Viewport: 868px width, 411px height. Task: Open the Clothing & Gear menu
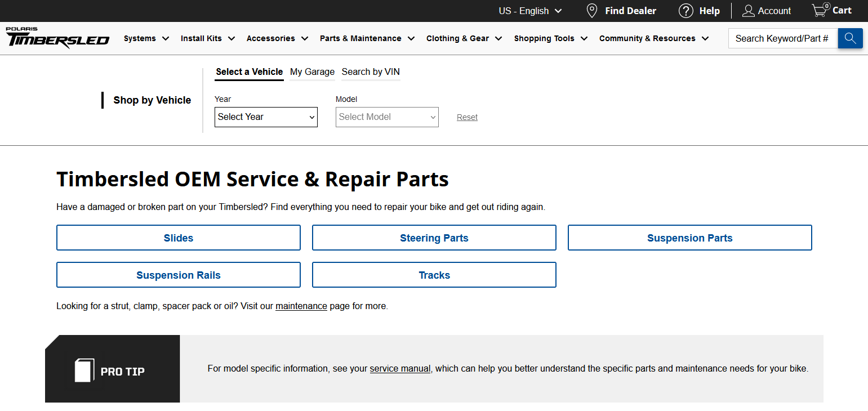464,38
